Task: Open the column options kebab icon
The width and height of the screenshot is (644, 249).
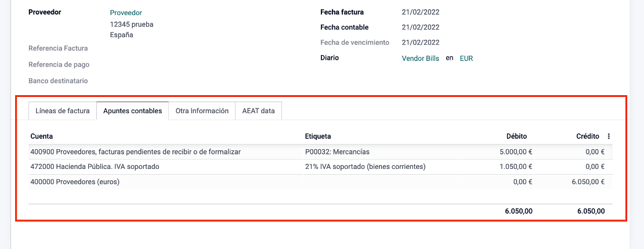Action: [608, 136]
